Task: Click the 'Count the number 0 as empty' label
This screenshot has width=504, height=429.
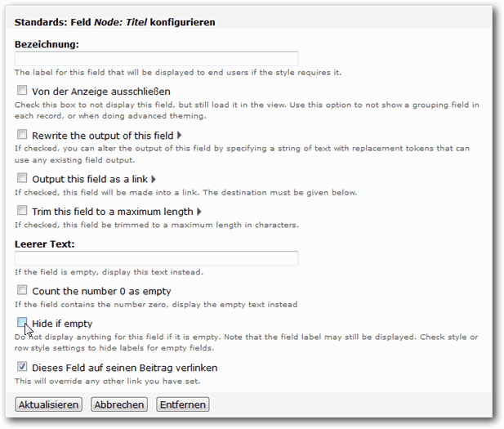Action: 101,291
